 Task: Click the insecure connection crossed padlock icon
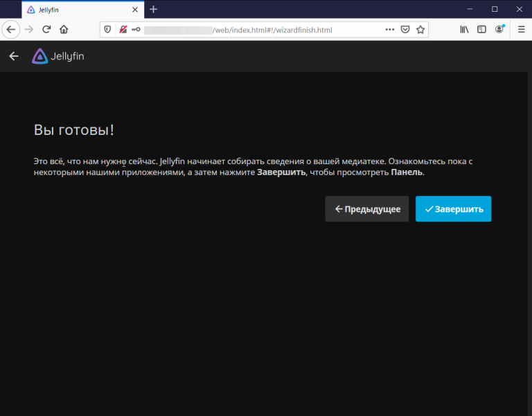pyautogui.click(x=123, y=30)
